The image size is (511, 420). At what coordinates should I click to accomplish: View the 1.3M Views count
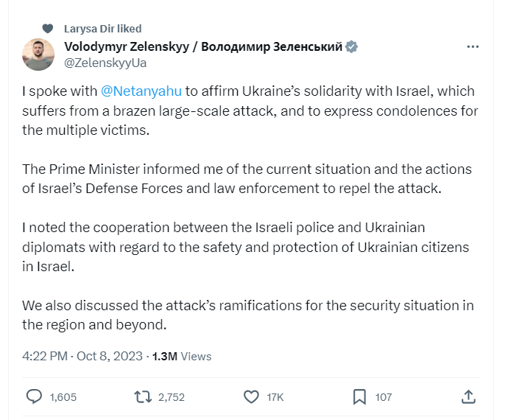coord(182,357)
